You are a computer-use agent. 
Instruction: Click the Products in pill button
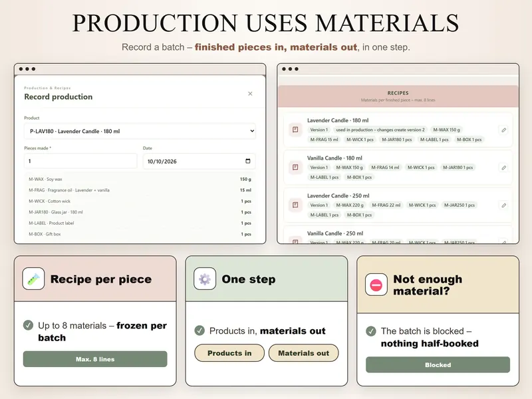(229, 353)
